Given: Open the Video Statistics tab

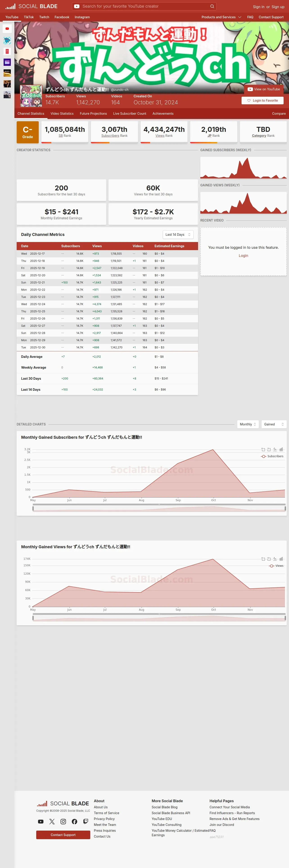Looking at the screenshot, I should tap(62, 114).
